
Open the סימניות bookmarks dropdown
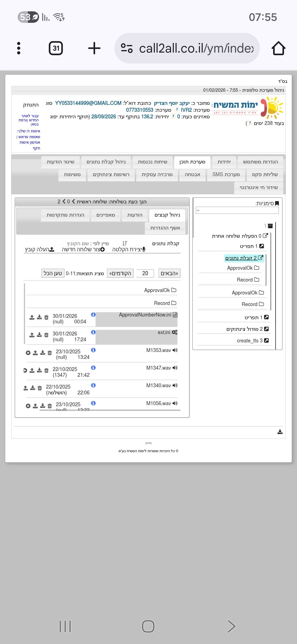tap(237, 210)
